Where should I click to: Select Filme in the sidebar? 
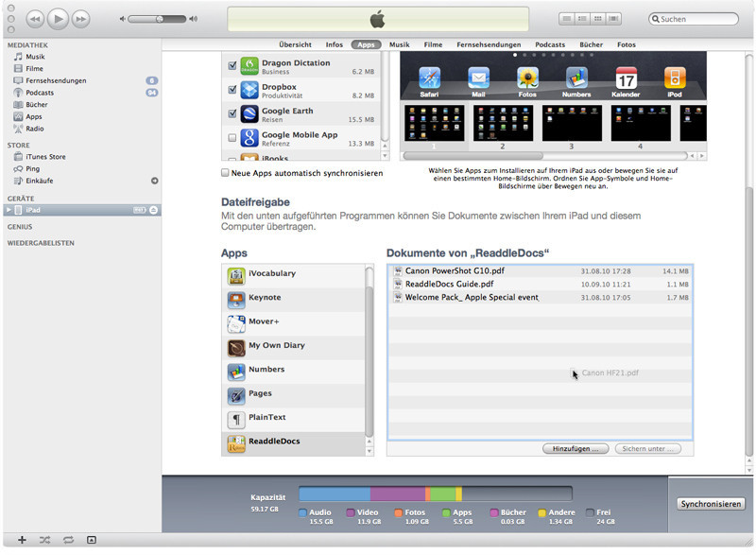[82, 68]
